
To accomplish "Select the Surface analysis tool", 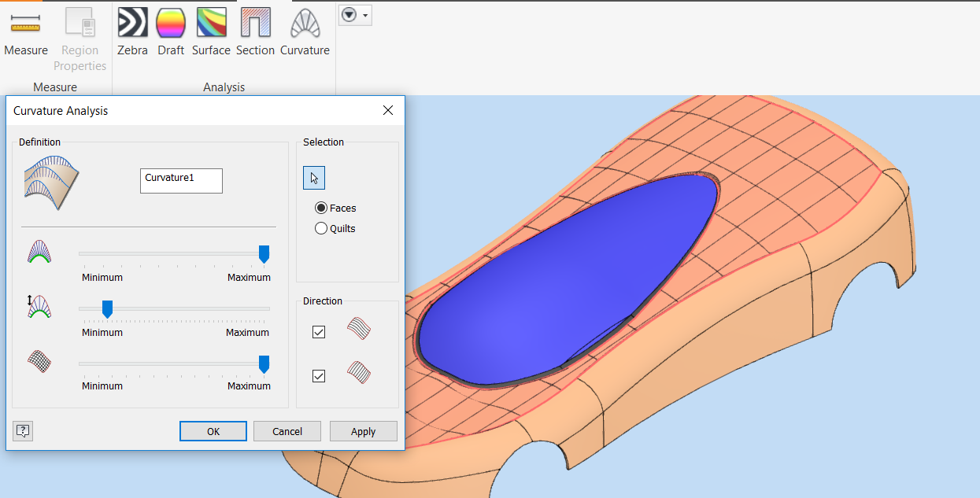I will tap(210, 30).
